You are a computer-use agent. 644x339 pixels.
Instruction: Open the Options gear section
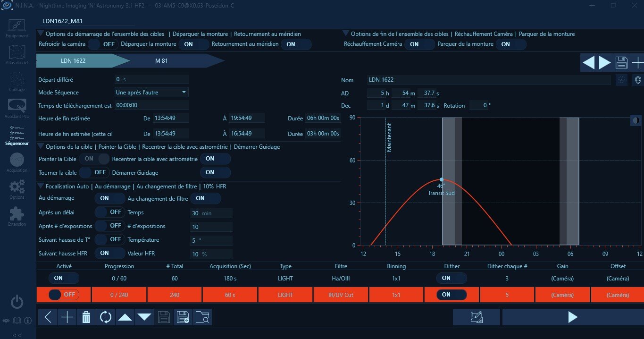pos(17,189)
